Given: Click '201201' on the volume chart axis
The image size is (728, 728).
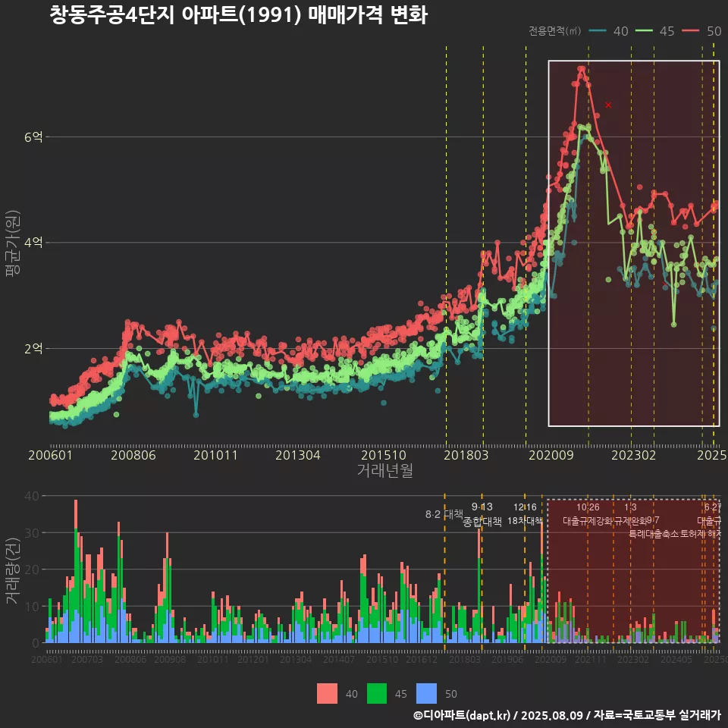Looking at the screenshot, I should (253, 659).
